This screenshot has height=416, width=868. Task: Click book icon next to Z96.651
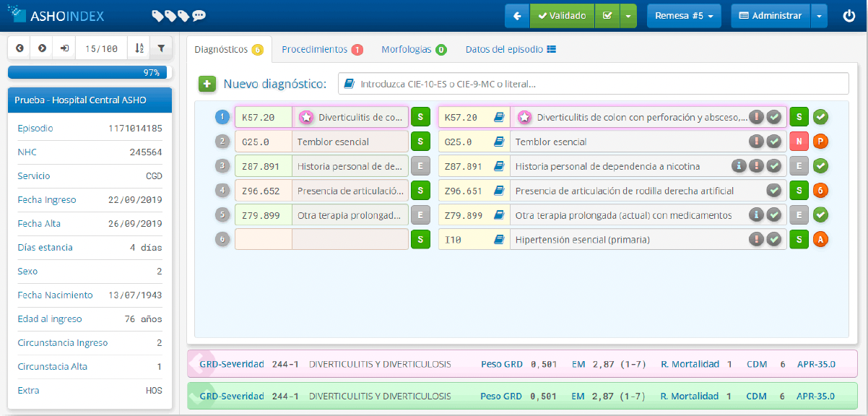pyautogui.click(x=498, y=191)
